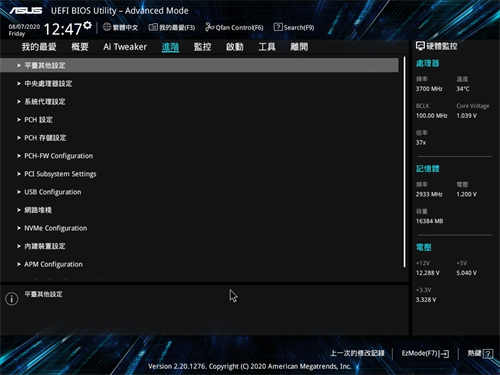Open date and time settings gear icon
The width and height of the screenshot is (500, 375).
tap(88, 25)
